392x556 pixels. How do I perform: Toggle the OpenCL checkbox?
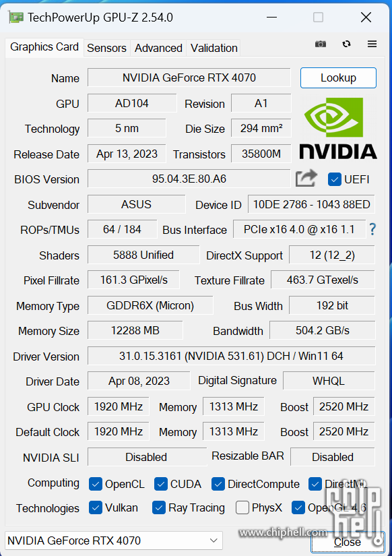click(96, 484)
